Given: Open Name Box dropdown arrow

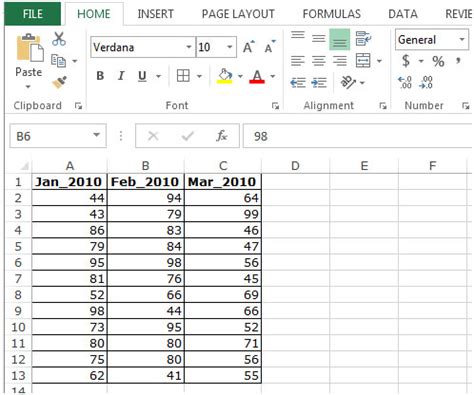Looking at the screenshot, I should [97, 135].
